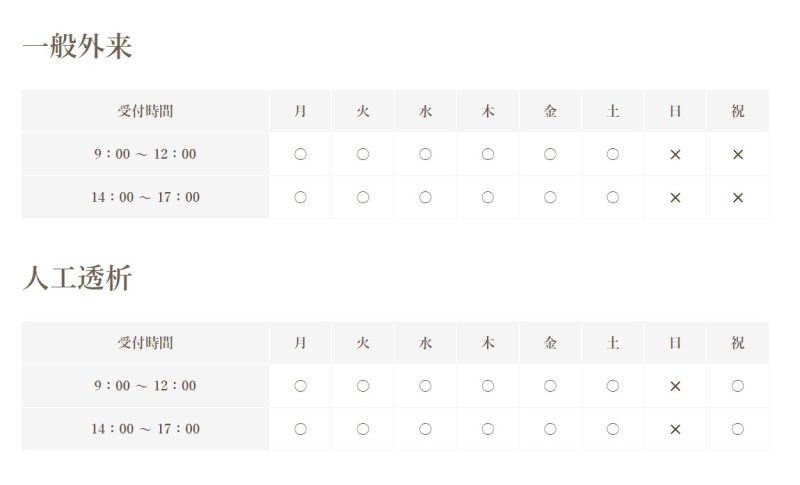Click the 14:00 ~ 17:00 cell under 人工透析
The image size is (800, 485).
coord(145,429)
